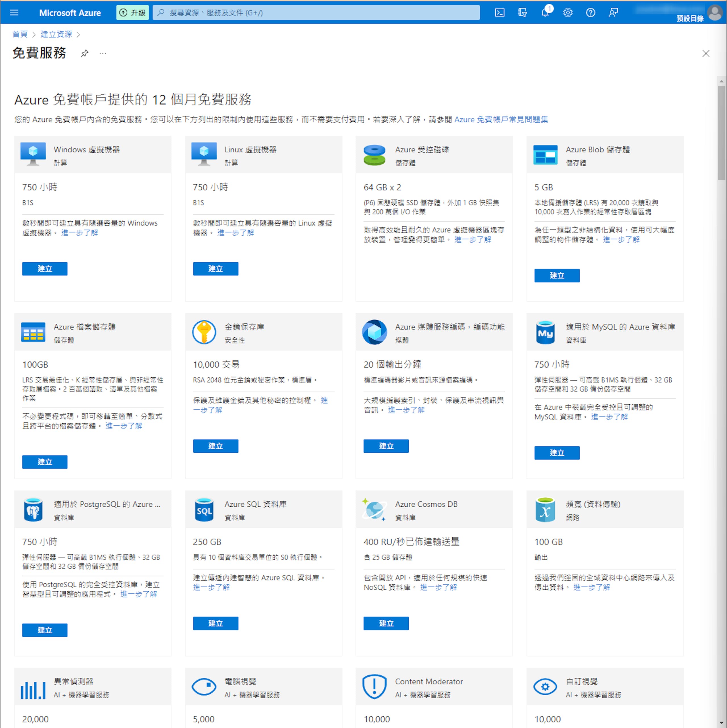
Task: Click the 頻寬 (資料傳輸) icon
Action: 545,509
